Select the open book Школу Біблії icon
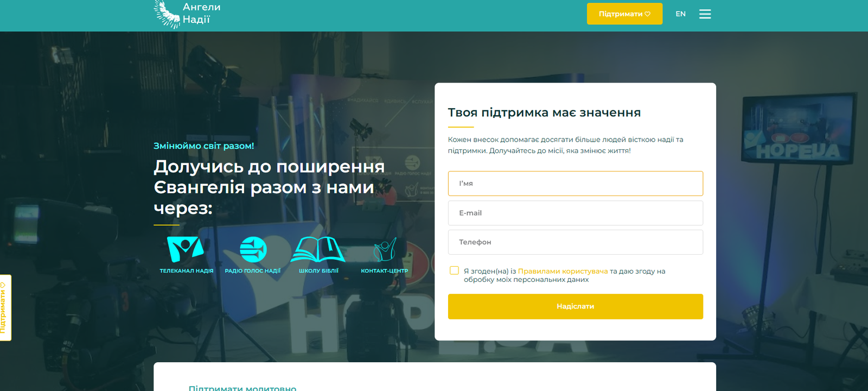 coord(318,250)
